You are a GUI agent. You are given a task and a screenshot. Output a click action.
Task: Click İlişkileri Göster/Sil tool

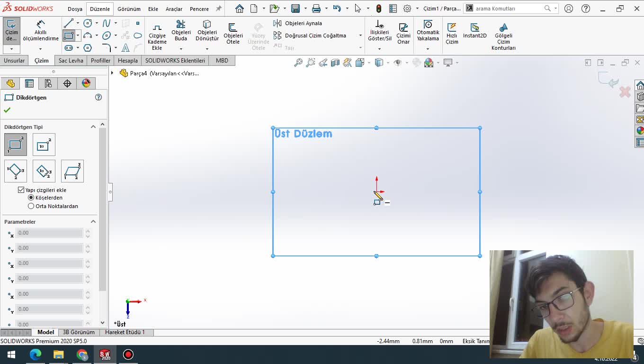point(379,31)
